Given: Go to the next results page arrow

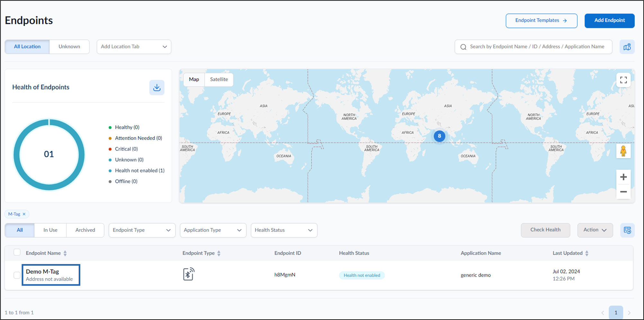Looking at the screenshot, I should (629, 313).
